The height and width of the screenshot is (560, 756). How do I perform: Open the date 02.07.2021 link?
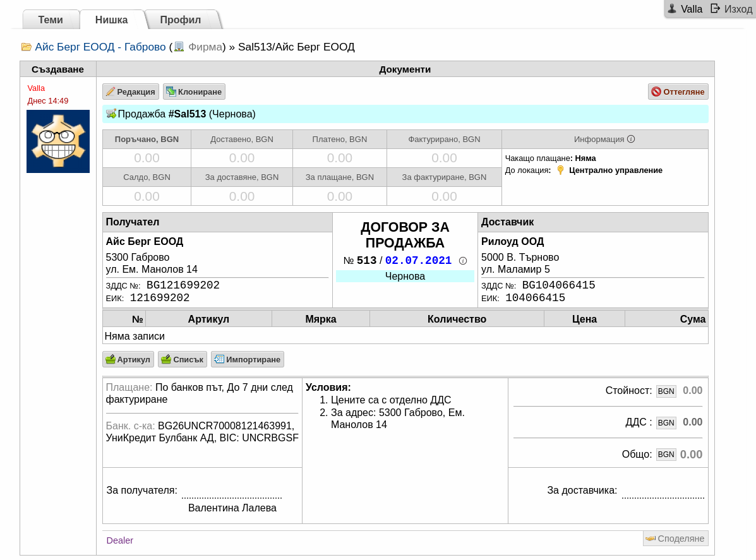(418, 261)
